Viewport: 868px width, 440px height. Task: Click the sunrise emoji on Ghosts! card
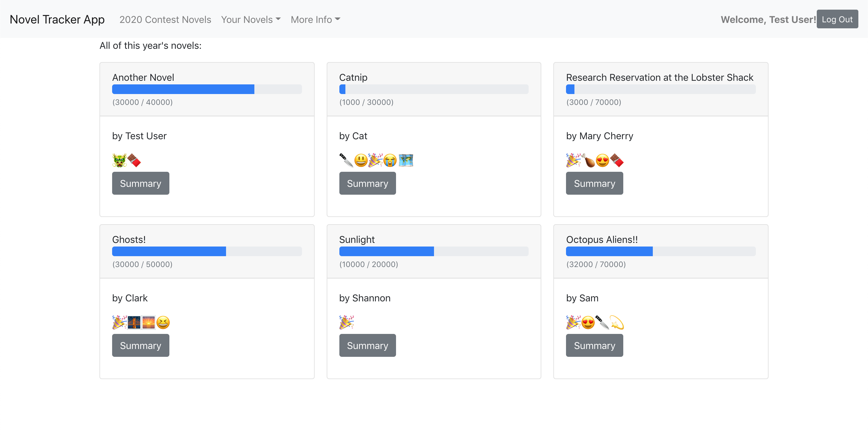(148, 322)
